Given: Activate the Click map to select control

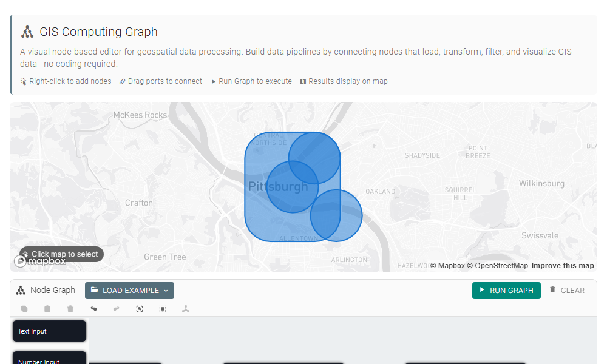Looking at the screenshot, I should coord(60,254).
